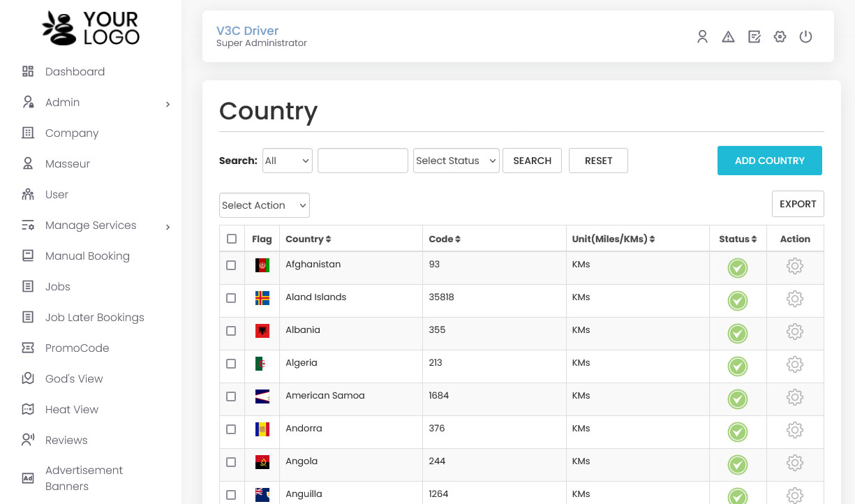Open the Select Action dropdown
855x504 pixels.
[x=265, y=205]
